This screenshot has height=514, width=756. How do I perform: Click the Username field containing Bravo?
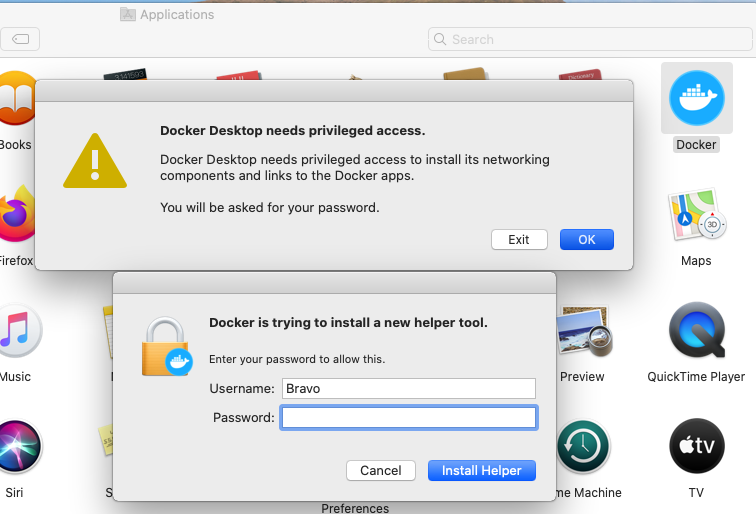[x=408, y=389]
